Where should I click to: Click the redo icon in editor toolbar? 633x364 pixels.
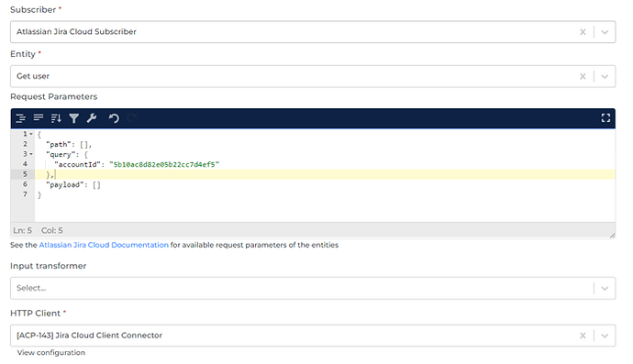(131, 118)
